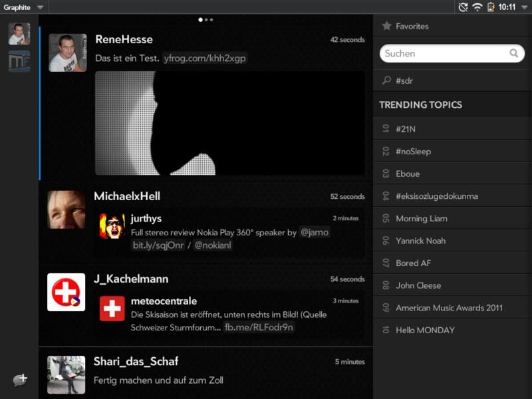Open the @jarno mention
The image size is (532, 399).
315,232
